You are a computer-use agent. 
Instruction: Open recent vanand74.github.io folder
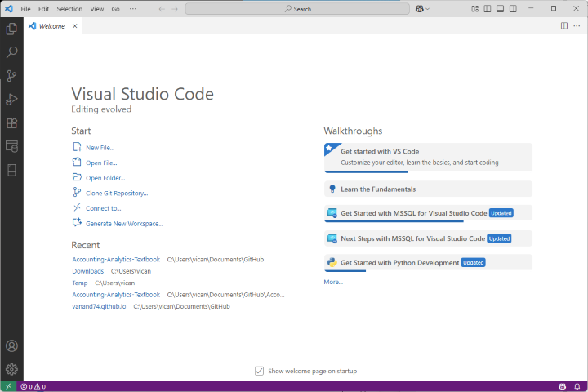(99, 306)
